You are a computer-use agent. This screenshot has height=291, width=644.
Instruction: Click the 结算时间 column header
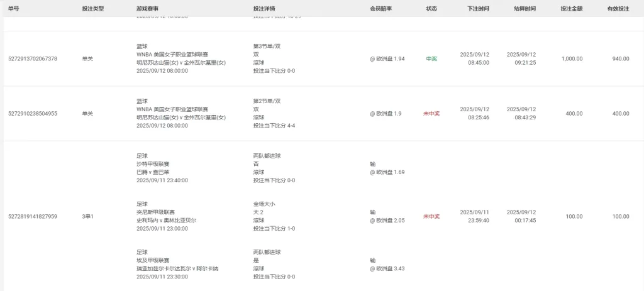pos(525,9)
